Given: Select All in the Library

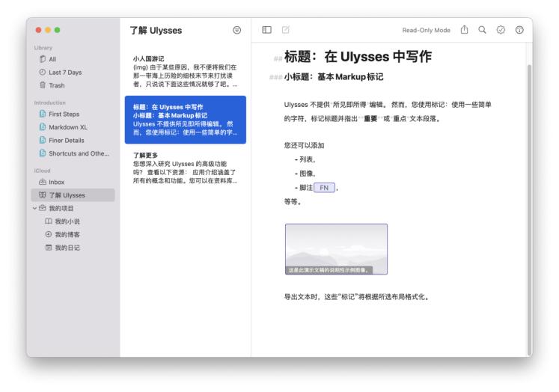Looking at the screenshot, I should tap(73, 59).
